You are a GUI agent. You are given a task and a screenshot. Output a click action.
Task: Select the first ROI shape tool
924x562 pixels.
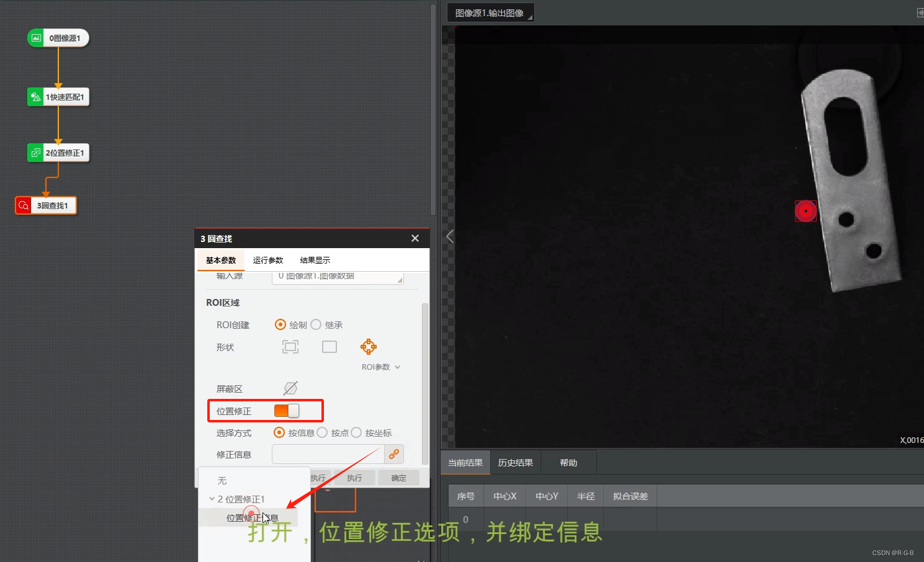point(290,347)
